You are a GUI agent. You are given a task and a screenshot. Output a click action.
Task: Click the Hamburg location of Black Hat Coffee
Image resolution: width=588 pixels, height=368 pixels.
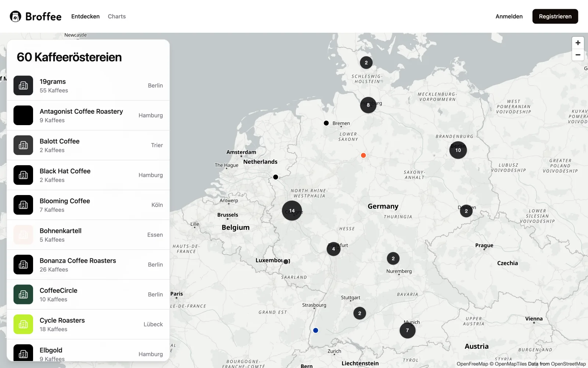[151, 175]
